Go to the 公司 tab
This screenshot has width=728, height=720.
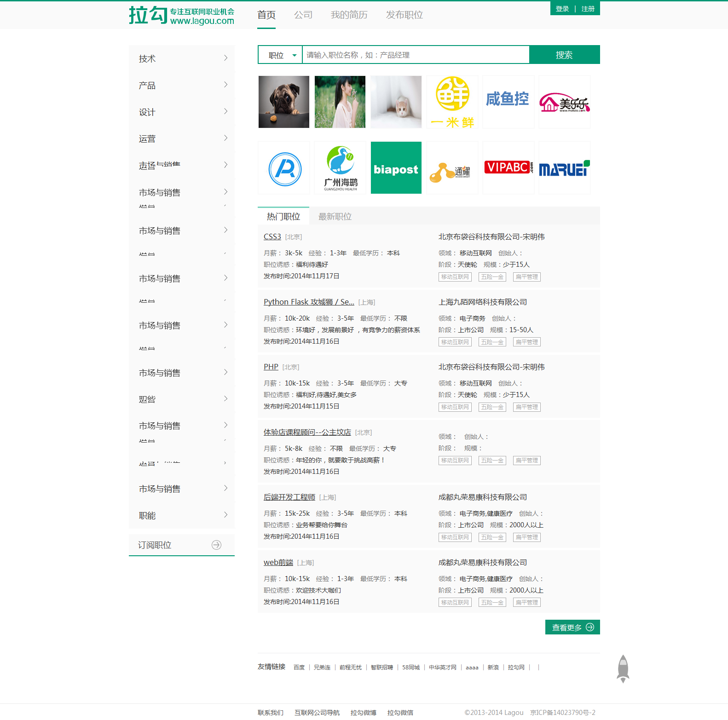click(x=303, y=15)
